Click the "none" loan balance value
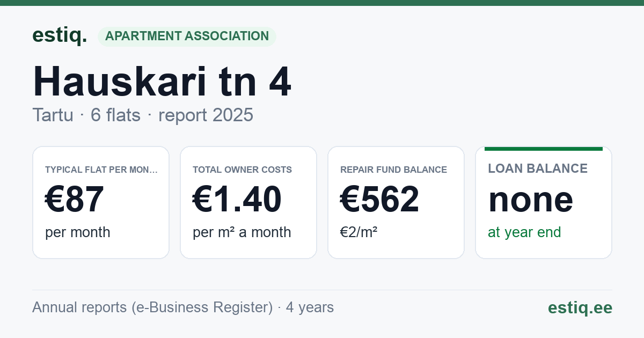This screenshot has width=644, height=338. [531, 200]
